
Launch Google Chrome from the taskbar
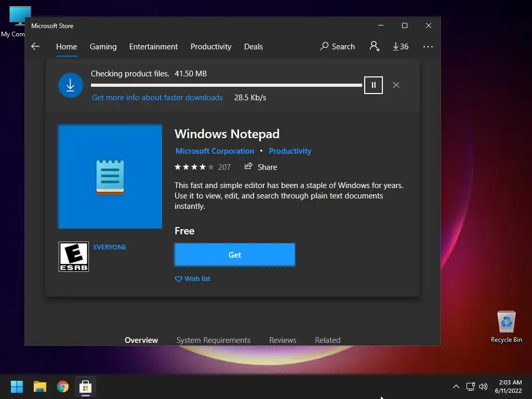click(x=63, y=387)
